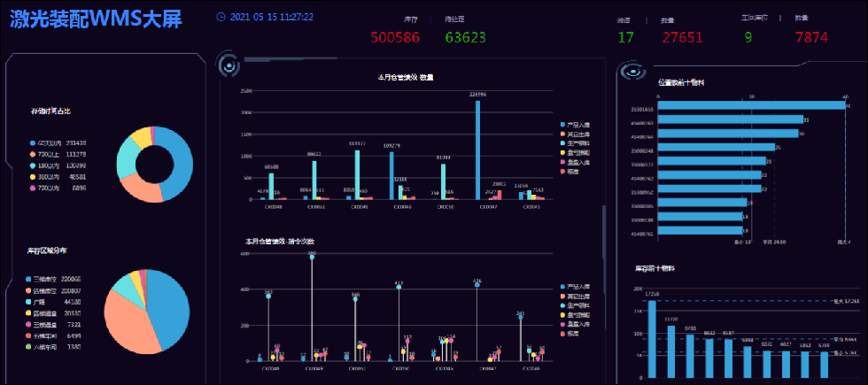This screenshot has height=385, width=868.
Task: Click the red 500586 inventory total
Action: (x=395, y=37)
